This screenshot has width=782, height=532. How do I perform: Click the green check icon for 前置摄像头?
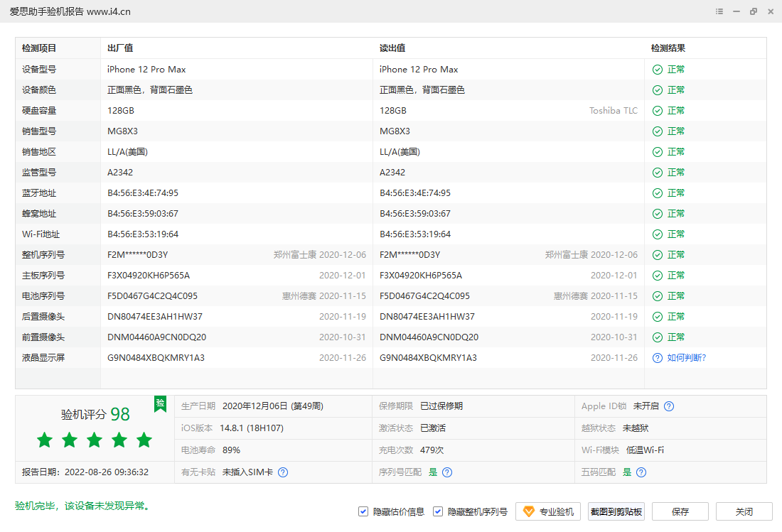[658, 337]
